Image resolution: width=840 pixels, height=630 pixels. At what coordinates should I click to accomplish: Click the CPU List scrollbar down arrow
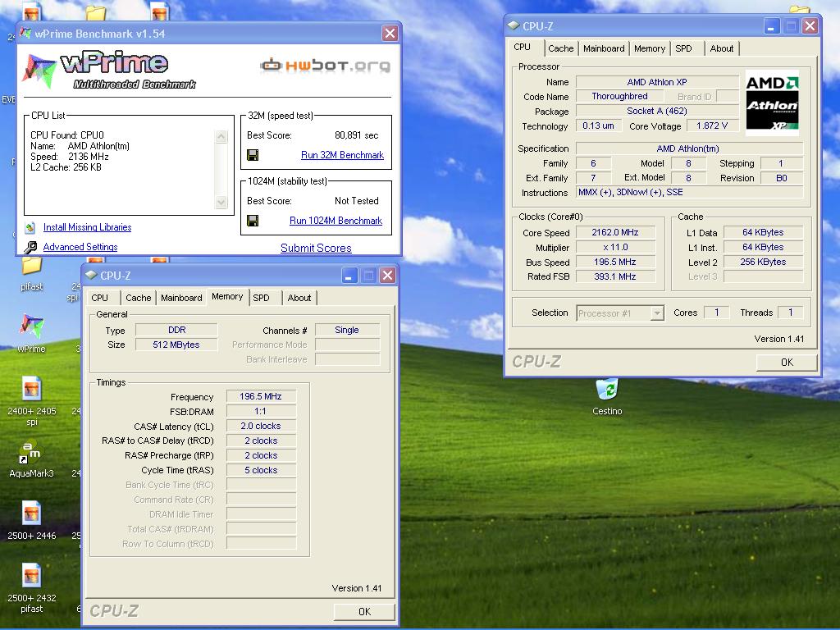click(x=221, y=202)
